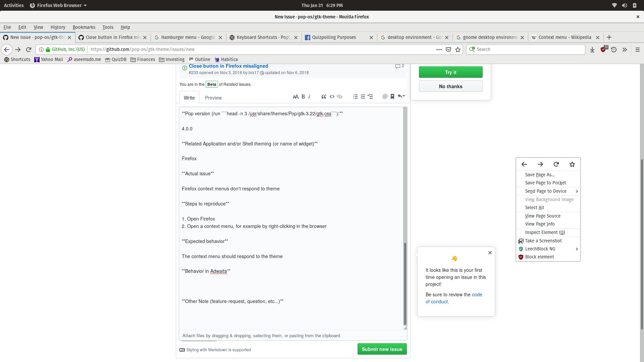Add a numbered list to the issue

[363, 97]
